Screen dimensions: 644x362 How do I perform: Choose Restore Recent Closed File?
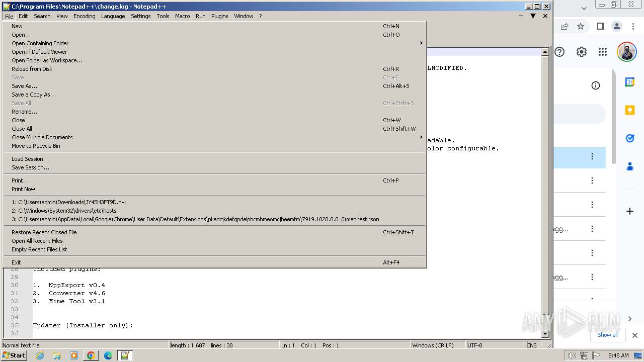(215, 232)
